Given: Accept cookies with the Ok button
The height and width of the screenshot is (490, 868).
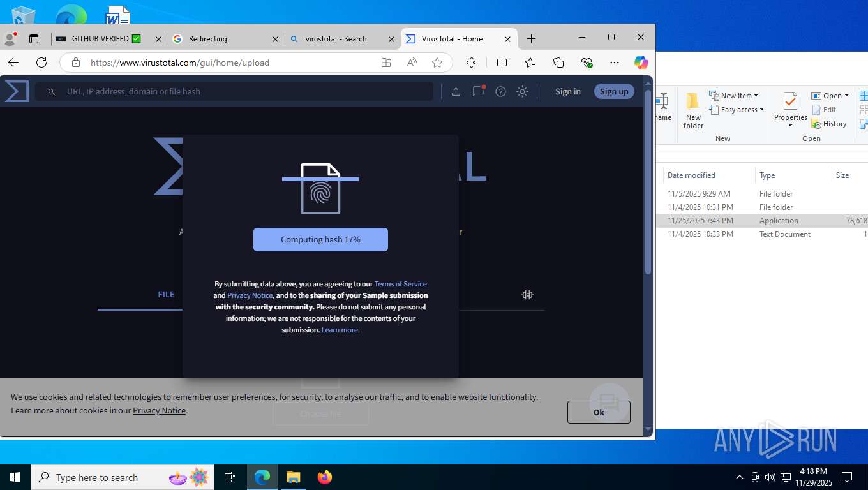Looking at the screenshot, I should 599,412.
